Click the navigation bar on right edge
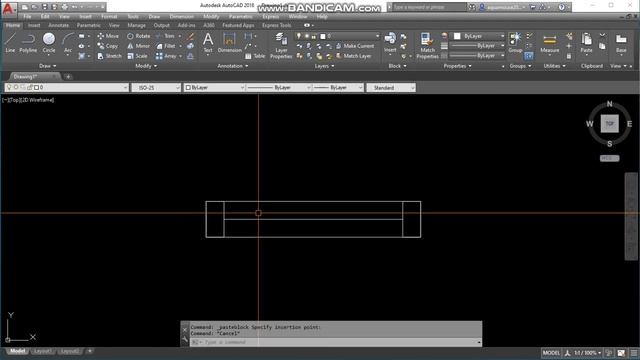640x360 pixels. [631, 216]
